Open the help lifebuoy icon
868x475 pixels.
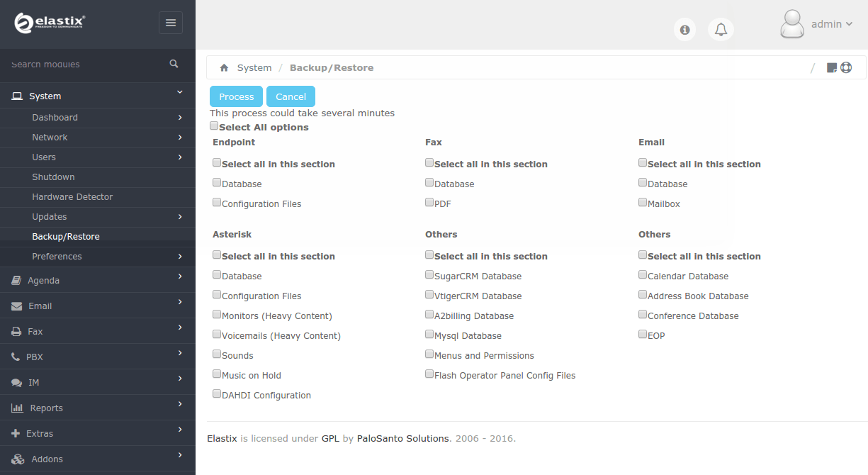coord(846,68)
